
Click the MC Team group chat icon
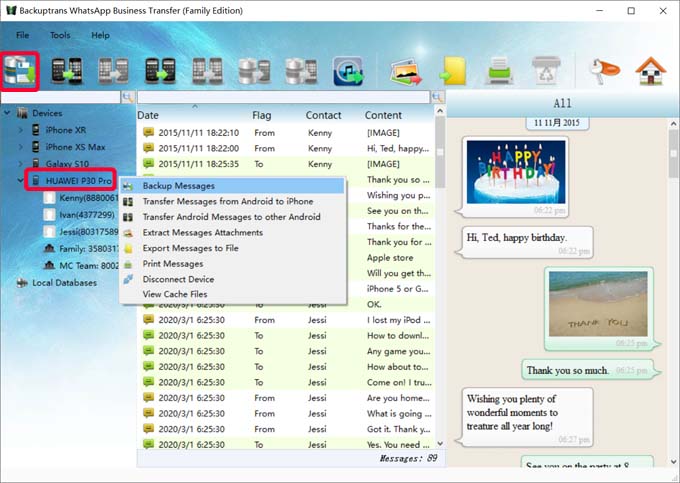(49, 265)
